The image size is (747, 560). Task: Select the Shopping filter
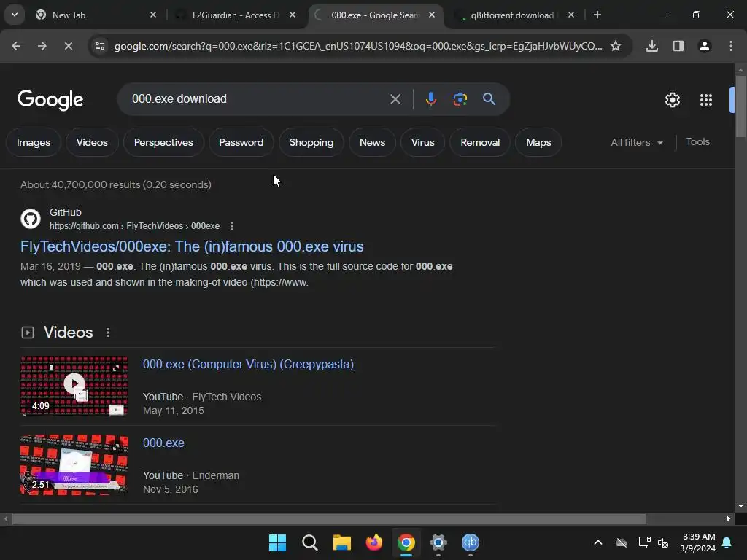[x=311, y=142]
